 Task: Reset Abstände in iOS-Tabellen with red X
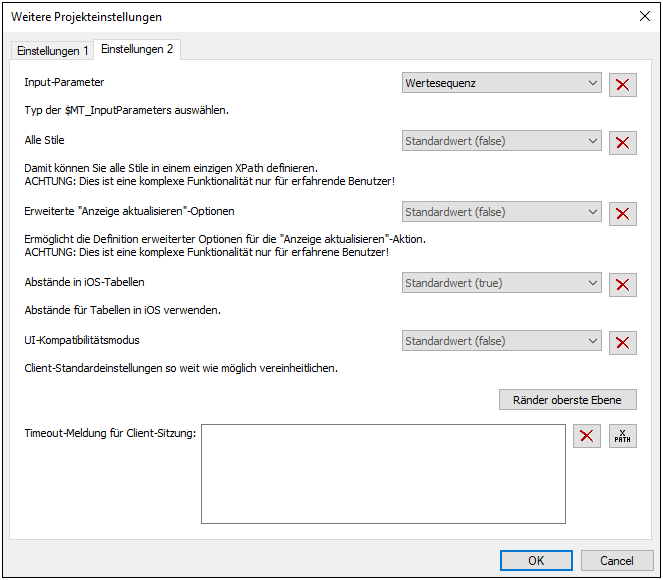click(623, 284)
